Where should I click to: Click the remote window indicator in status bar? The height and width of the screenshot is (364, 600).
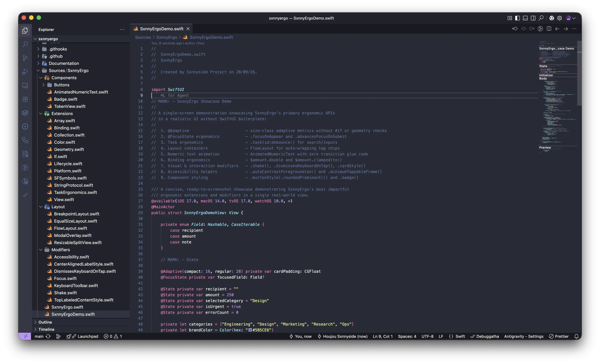25,336
